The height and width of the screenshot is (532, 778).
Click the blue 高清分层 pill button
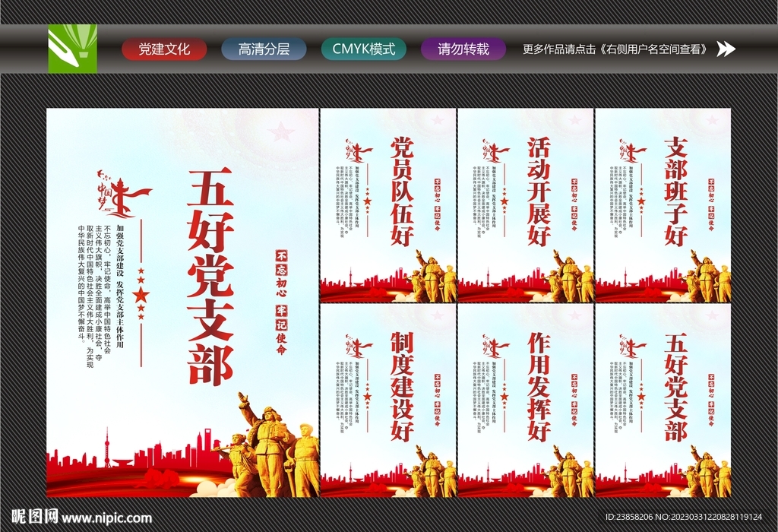coord(264,49)
